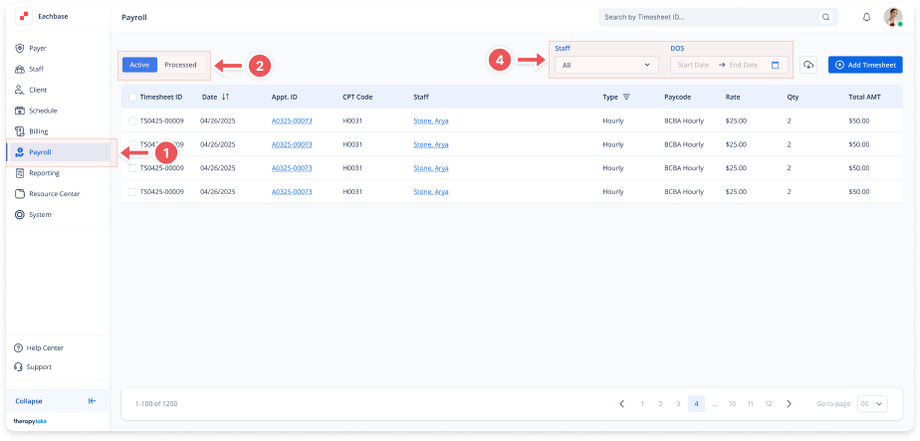Collapse the sidebar with arrow icon
Viewport: 920px width, 441px height.
click(92, 401)
